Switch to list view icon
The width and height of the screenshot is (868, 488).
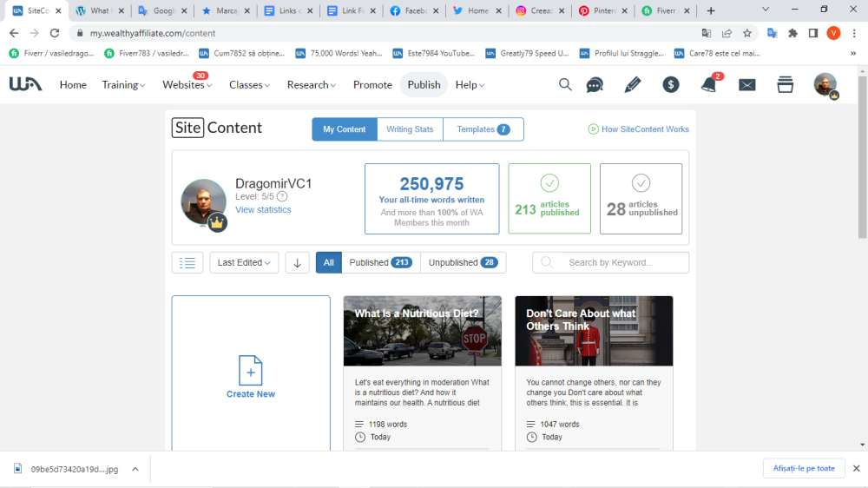point(187,262)
